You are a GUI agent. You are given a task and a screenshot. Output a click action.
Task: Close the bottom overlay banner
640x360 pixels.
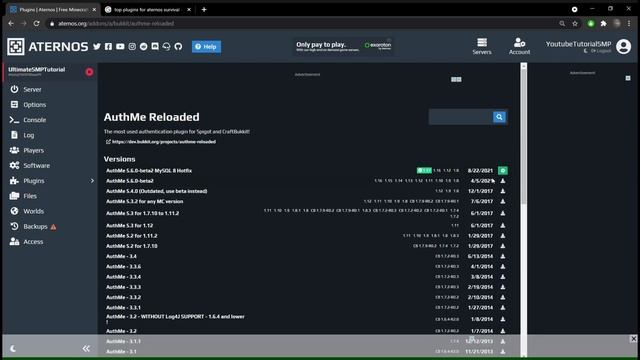coord(633,339)
